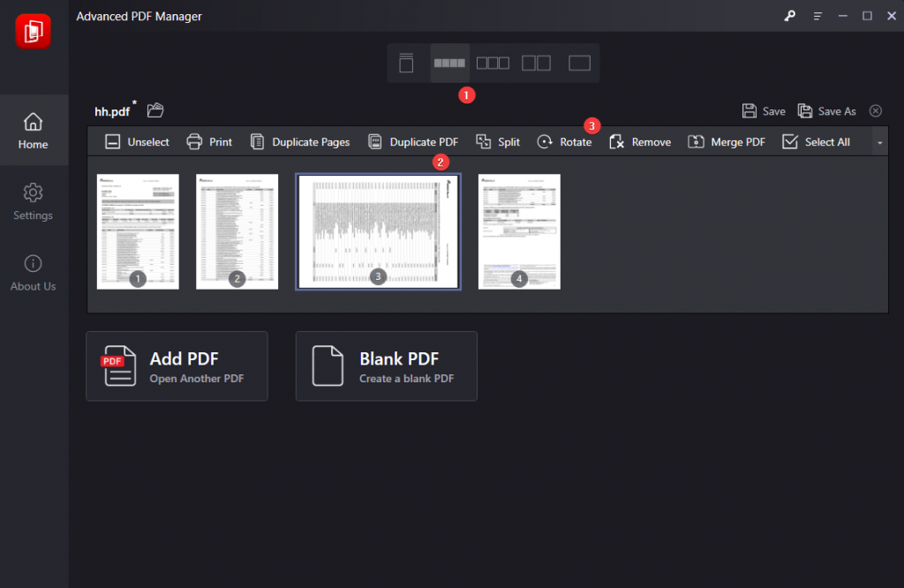This screenshot has width=904, height=588.
Task: Switch to single-column thumbnail view
Action: (x=406, y=62)
